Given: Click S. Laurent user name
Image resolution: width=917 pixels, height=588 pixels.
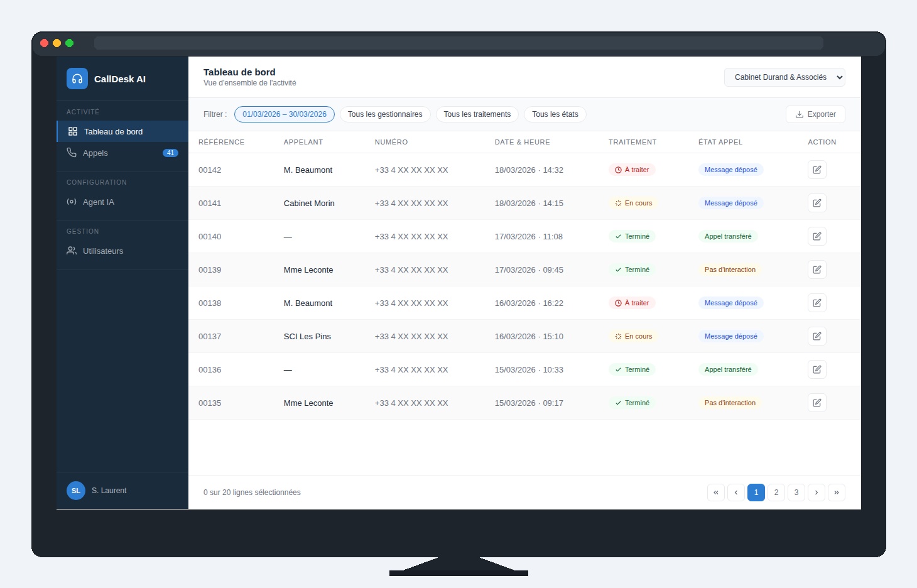Looking at the screenshot, I should (109, 491).
